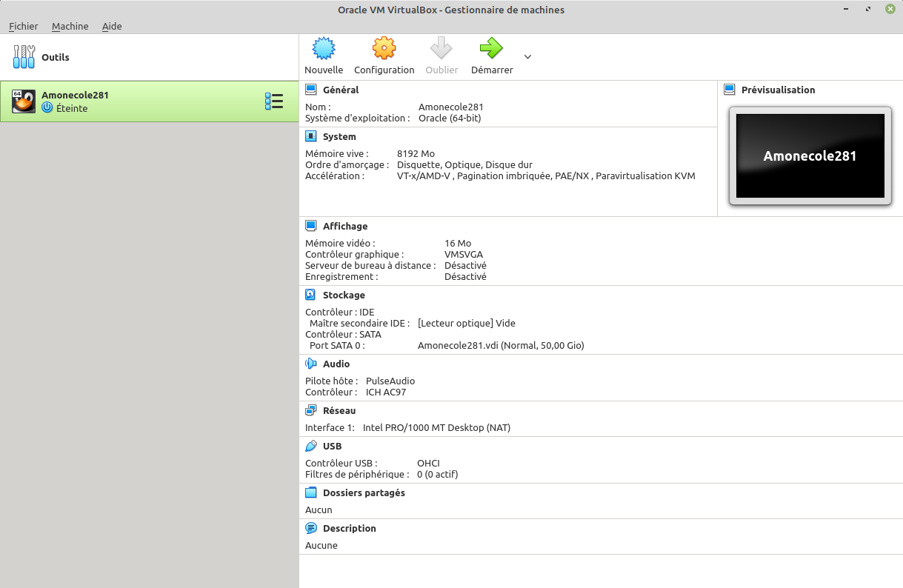Click the USB section icon
This screenshot has height=588, width=903.
[311, 447]
